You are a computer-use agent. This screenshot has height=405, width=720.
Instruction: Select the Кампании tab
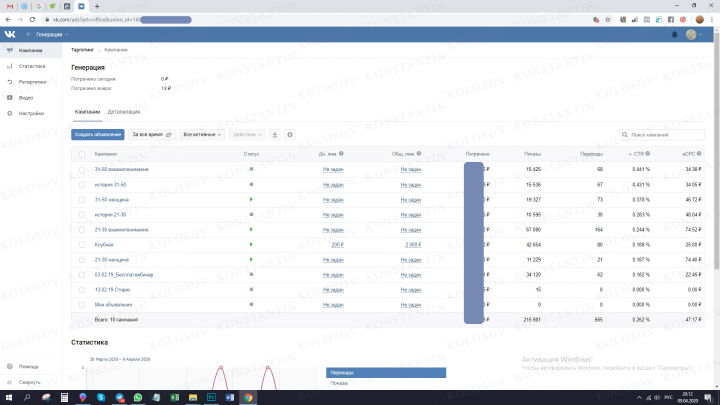pyautogui.click(x=87, y=112)
